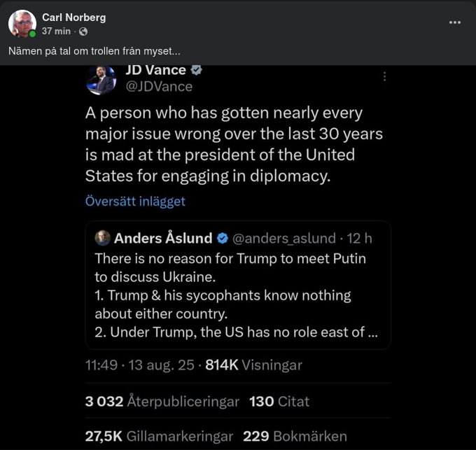Click Anders Åslund's blue verified checkmark
476x450 pixels.
click(x=221, y=238)
